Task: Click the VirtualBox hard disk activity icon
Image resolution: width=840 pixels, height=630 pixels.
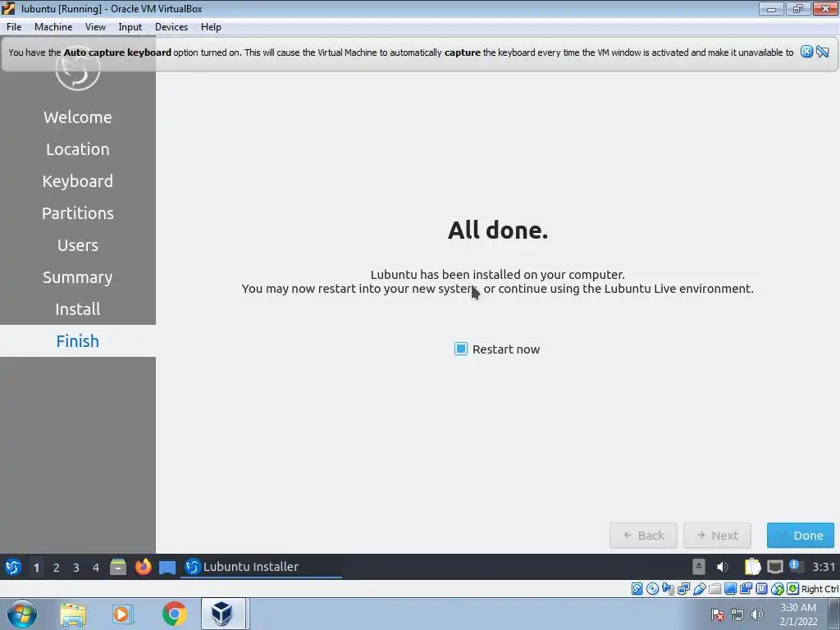Action: [637, 589]
